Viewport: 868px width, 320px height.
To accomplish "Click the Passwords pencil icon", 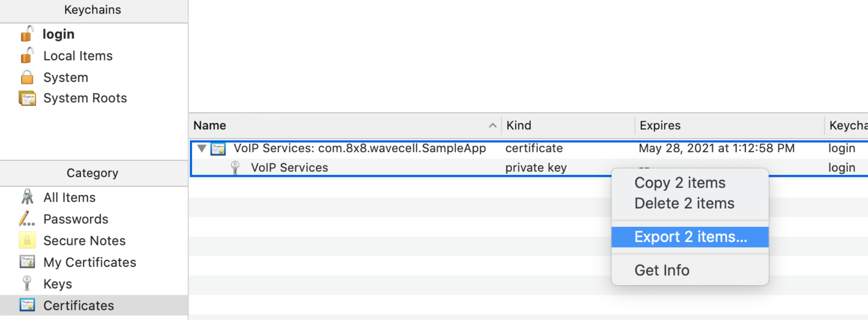I will coord(27,219).
